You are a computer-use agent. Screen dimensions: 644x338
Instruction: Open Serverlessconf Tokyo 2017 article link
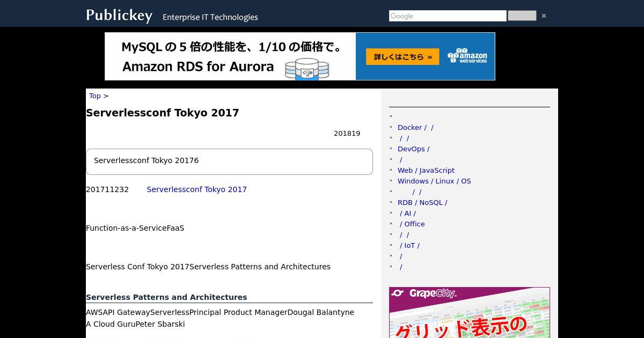tap(196, 189)
